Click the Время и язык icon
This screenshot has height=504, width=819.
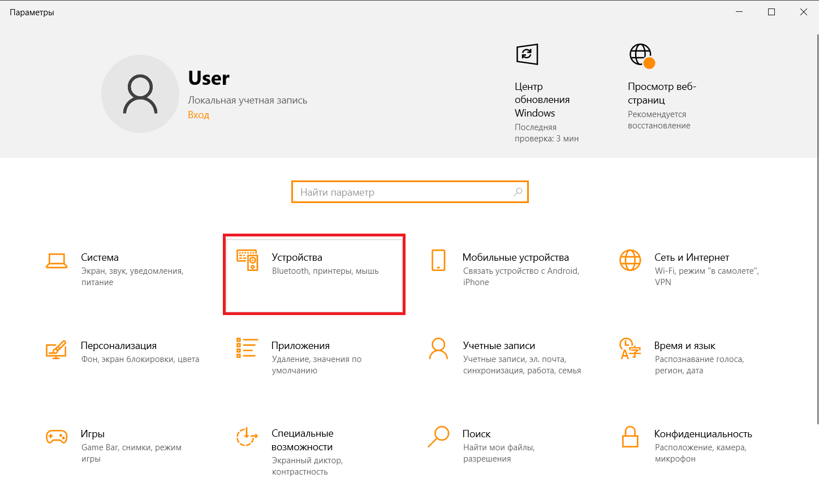click(x=630, y=348)
